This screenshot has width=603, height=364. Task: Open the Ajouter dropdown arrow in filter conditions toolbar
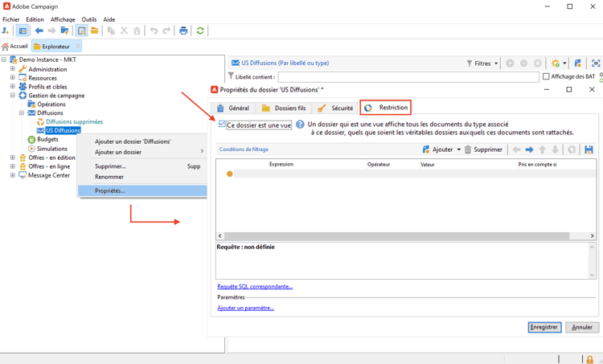click(x=459, y=149)
